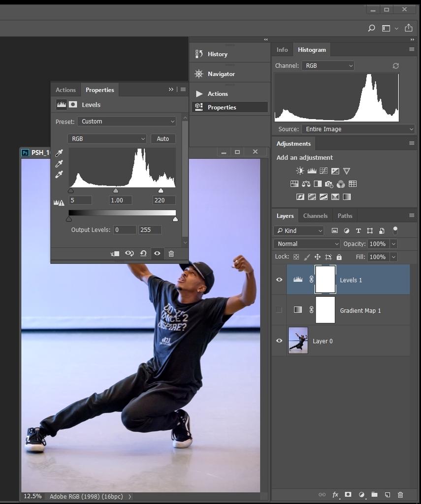Screen dimensions: 421x504
Task: Hide Layer 0 visibility
Action: point(279,341)
